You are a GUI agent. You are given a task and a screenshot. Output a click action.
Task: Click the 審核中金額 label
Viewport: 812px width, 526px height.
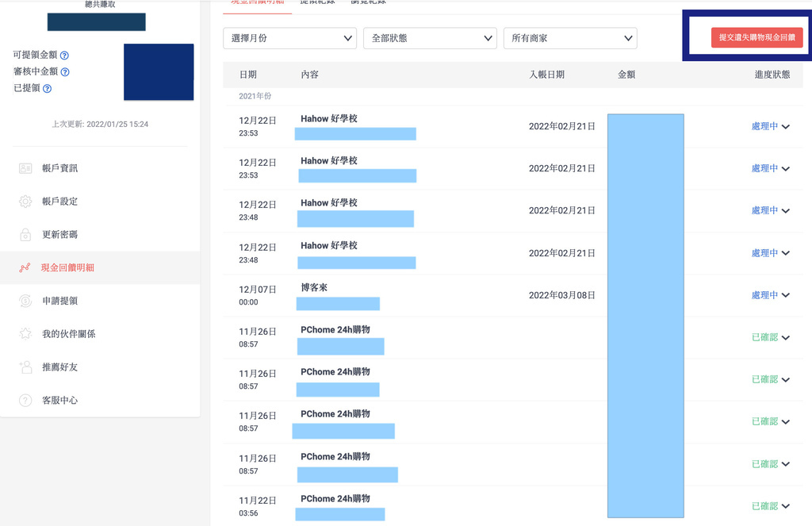(x=36, y=71)
